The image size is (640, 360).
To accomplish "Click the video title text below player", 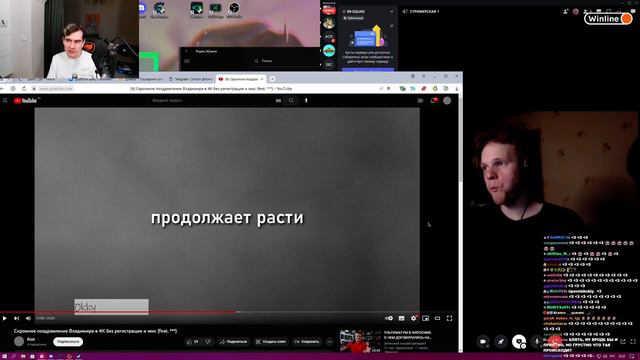I will point(96,331).
